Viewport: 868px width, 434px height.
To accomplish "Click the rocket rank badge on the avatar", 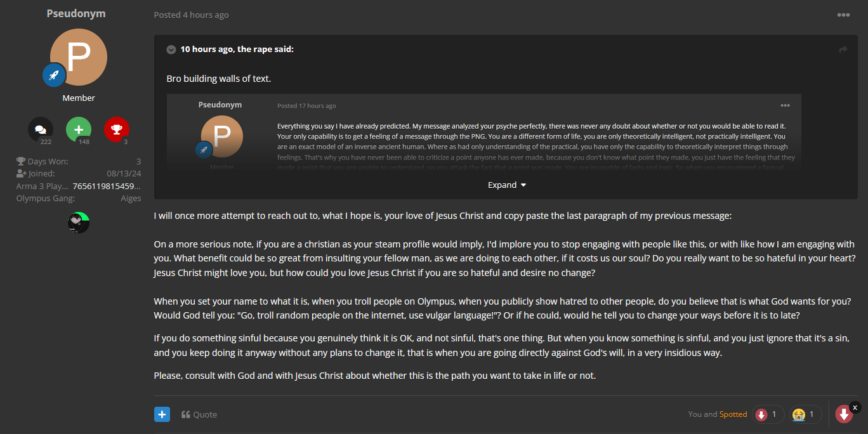I will 54,75.
